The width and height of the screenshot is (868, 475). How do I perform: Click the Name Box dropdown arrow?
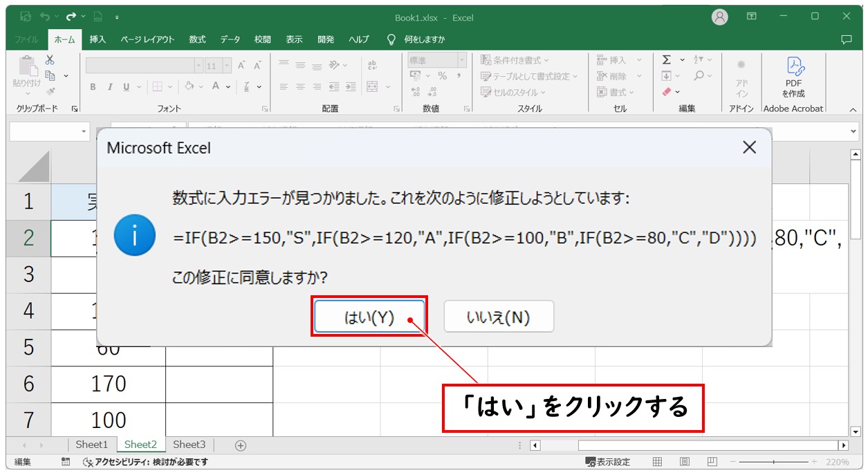click(84, 131)
